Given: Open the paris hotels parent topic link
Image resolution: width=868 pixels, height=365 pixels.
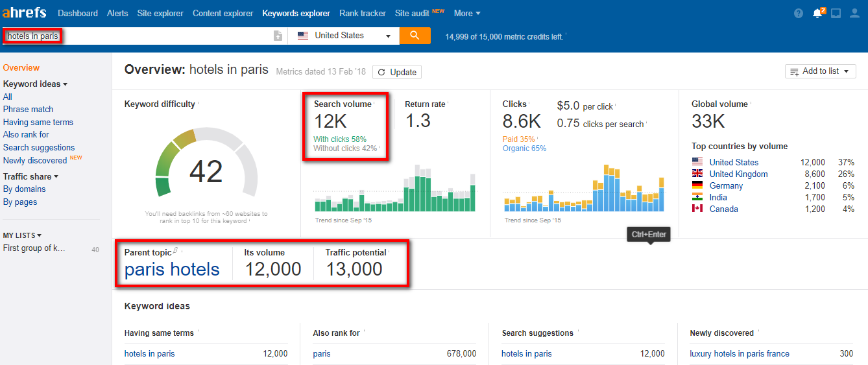Looking at the screenshot, I should [x=172, y=270].
